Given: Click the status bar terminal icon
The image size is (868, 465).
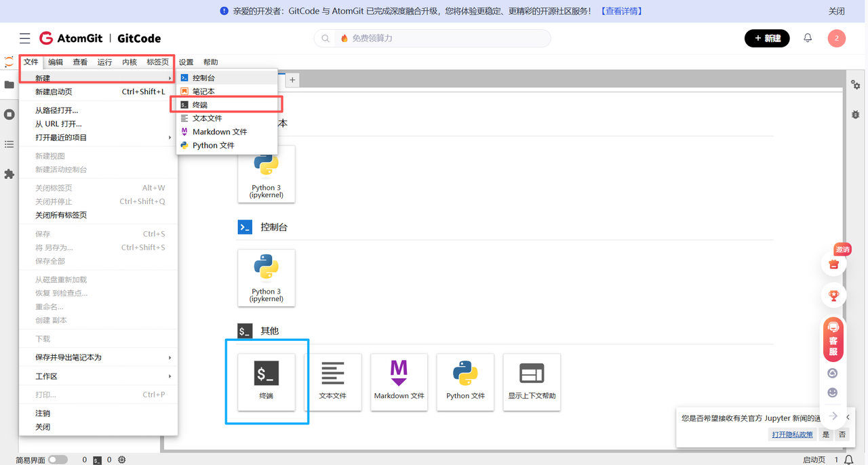Looking at the screenshot, I should [98, 460].
